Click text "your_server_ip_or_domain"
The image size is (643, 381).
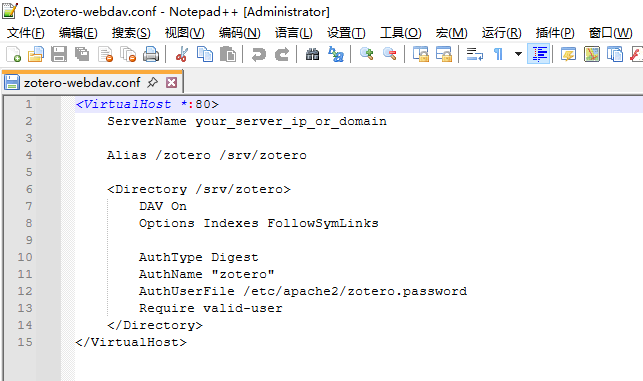coord(291,121)
